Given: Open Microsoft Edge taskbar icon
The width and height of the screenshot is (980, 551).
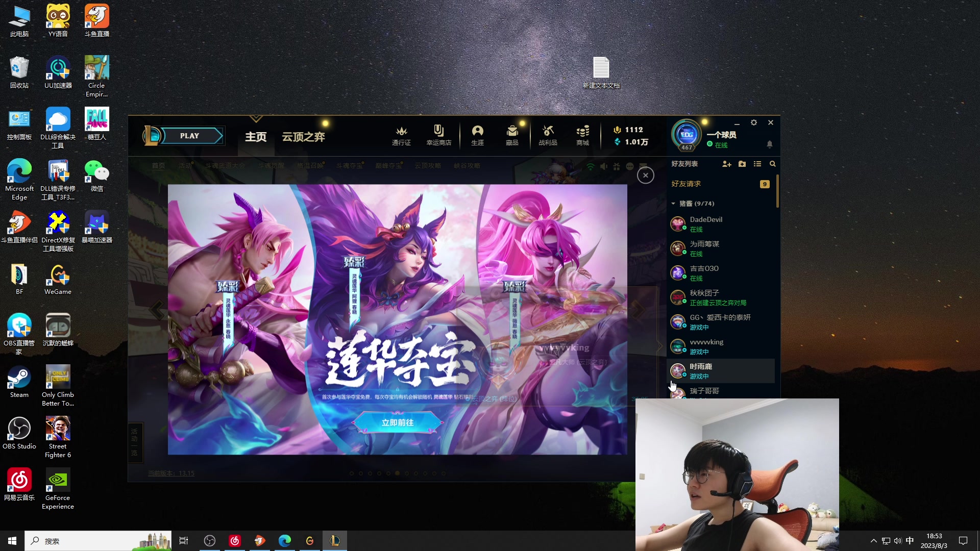Looking at the screenshot, I should [x=285, y=541].
